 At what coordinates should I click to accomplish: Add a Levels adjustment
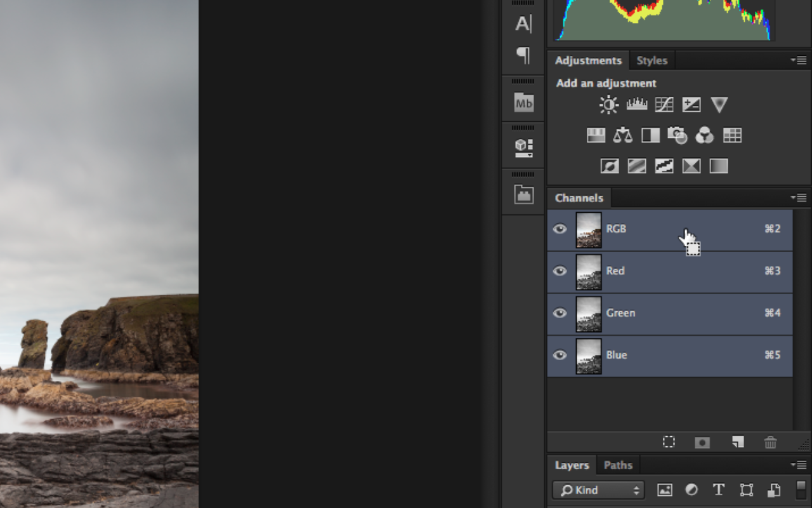click(637, 105)
